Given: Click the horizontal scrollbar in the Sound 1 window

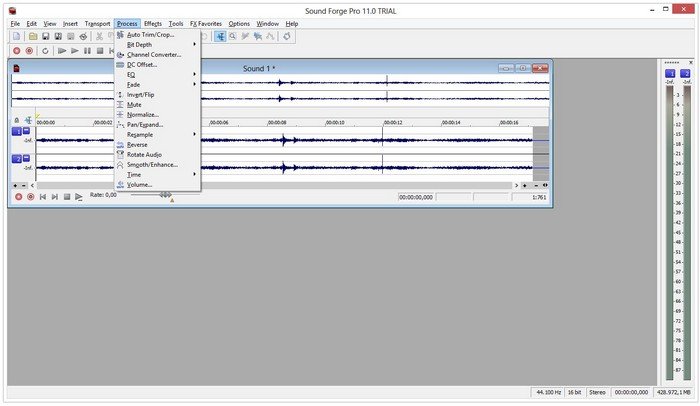Looking at the screenshot, I should [274, 185].
